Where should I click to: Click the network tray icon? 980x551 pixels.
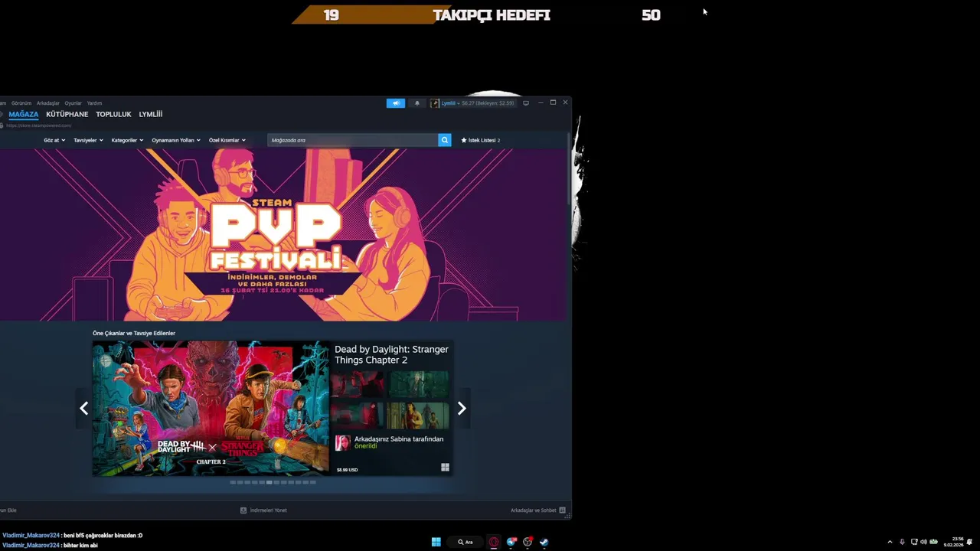pos(914,542)
